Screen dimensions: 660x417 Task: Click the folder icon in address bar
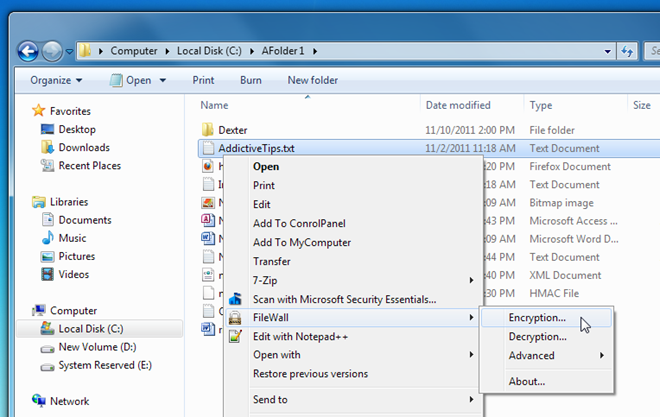(x=85, y=51)
